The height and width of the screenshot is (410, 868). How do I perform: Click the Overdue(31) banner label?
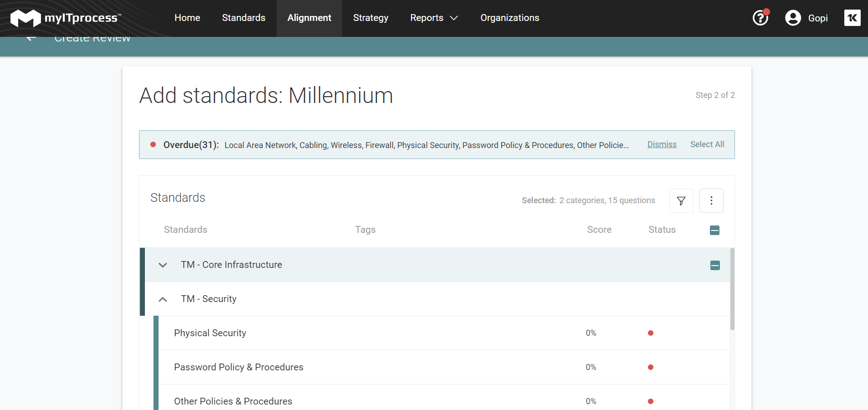pyautogui.click(x=191, y=145)
